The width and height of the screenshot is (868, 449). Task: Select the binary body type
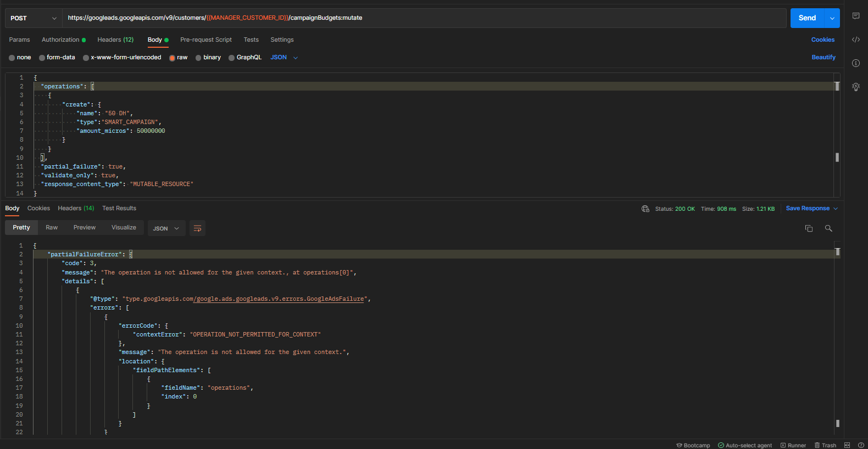(x=208, y=58)
